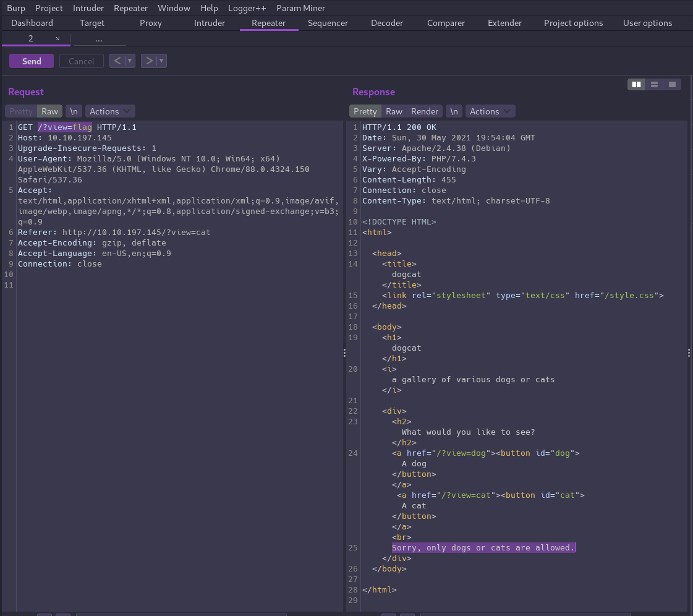This screenshot has height=616, width=693.
Task: Open the User options tab
Action: coord(647,23)
